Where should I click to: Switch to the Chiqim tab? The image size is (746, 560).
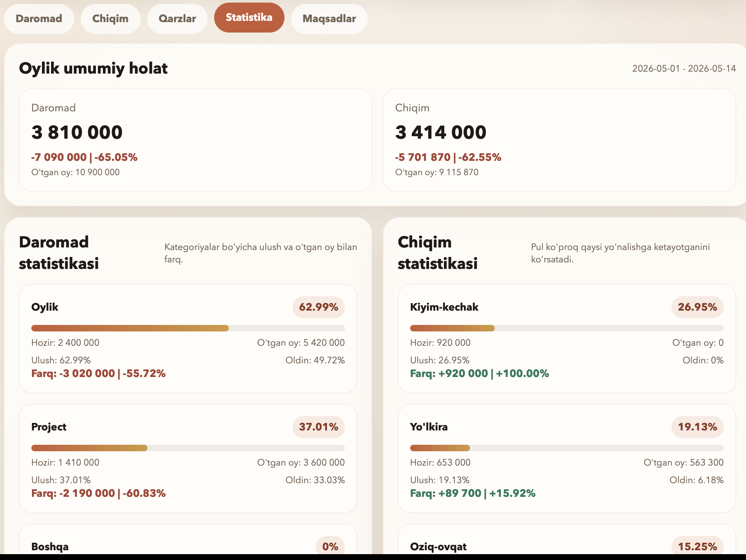(110, 19)
